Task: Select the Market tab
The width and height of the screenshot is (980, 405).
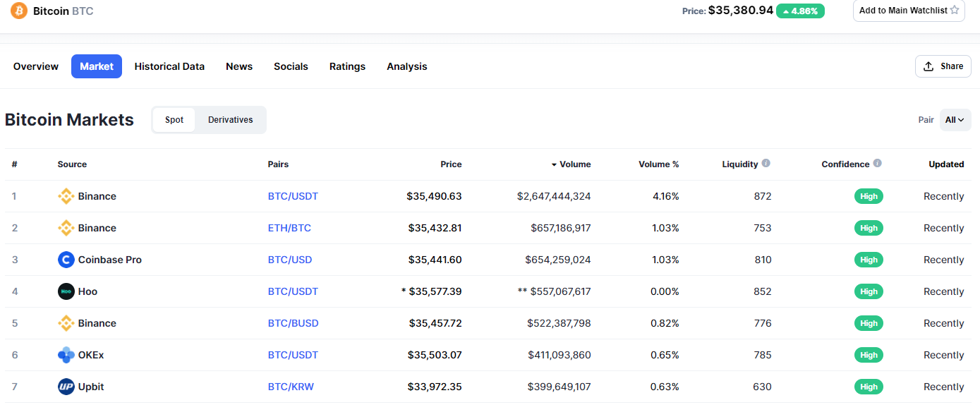Action: point(97,66)
